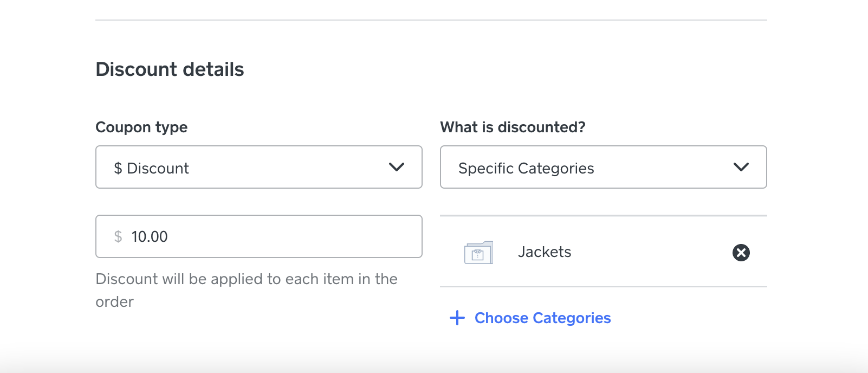868x373 pixels.
Task: Click the Jackets category folder icon
Action: (x=478, y=253)
